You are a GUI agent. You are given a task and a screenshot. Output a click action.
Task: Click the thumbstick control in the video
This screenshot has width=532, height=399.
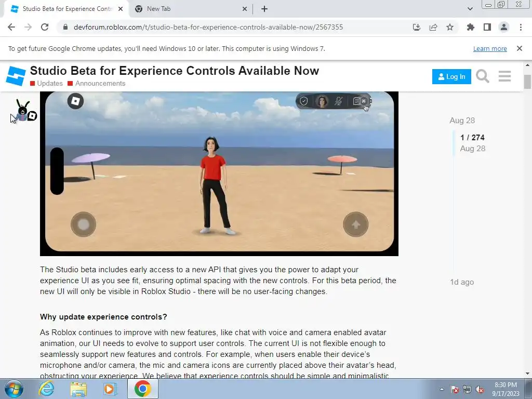84,224
